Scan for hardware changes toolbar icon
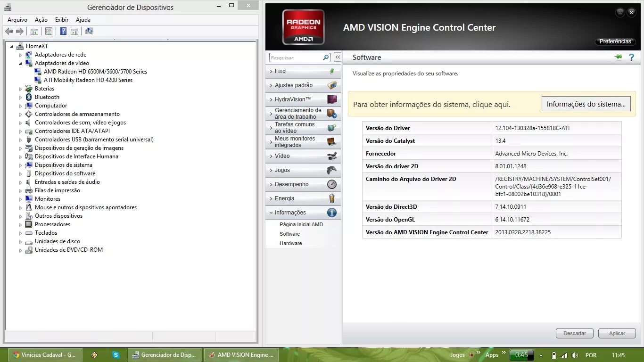The image size is (644, 362). [x=89, y=32]
